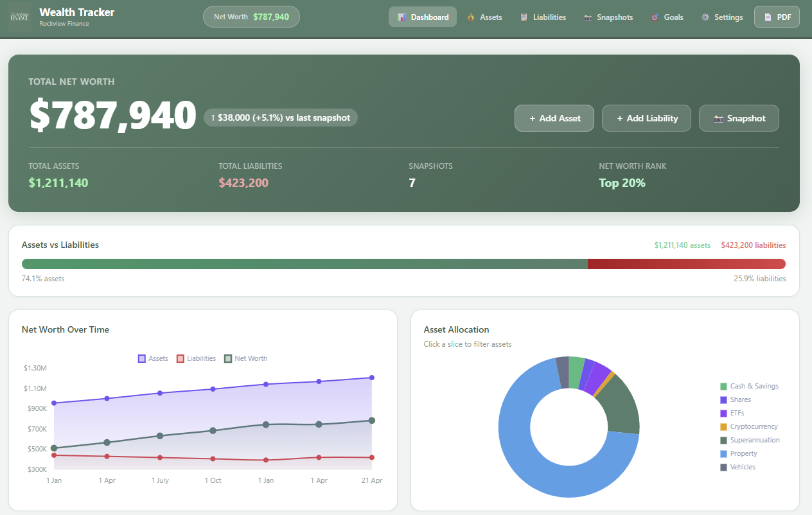Click the Assets money bag icon
The width and height of the screenshot is (812, 515).
(471, 17)
